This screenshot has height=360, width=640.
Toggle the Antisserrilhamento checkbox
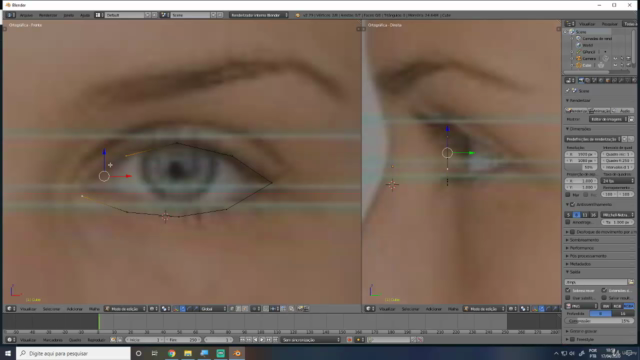click(x=573, y=204)
